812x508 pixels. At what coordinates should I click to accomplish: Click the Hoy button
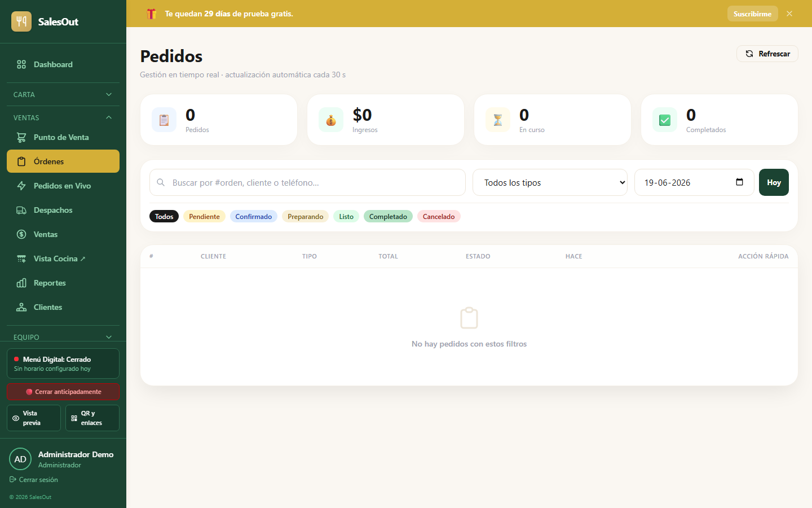coord(774,182)
